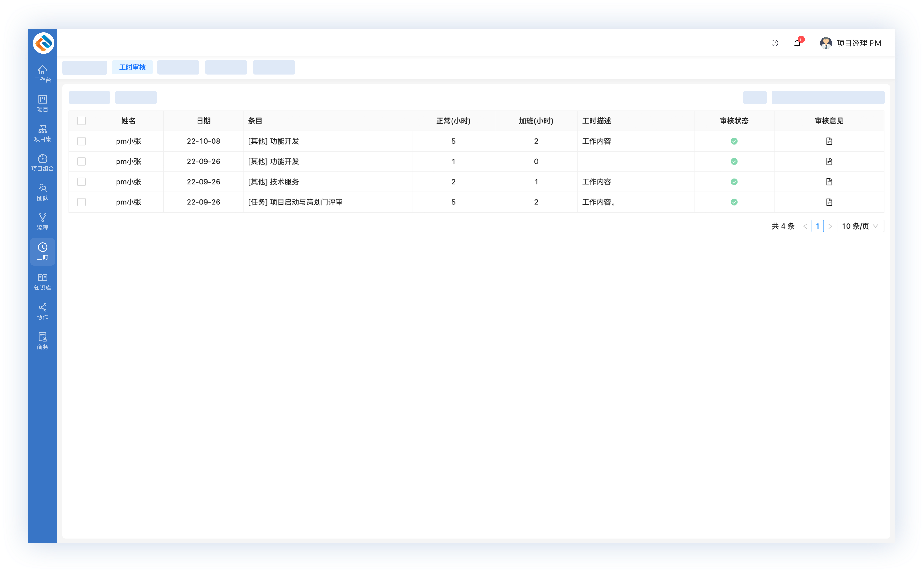Open the 团队 sidebar section
The image size is (924, 572).
[42, 192]
